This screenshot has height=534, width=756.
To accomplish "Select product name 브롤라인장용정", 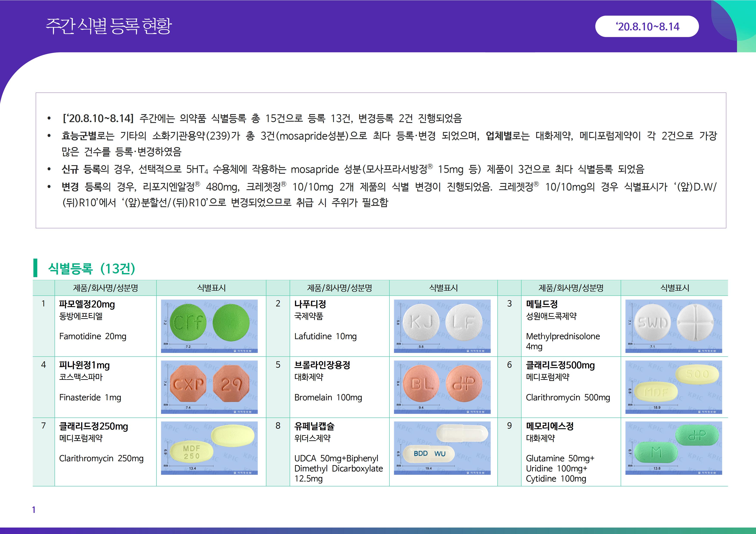I will click(x=322, y=365).
